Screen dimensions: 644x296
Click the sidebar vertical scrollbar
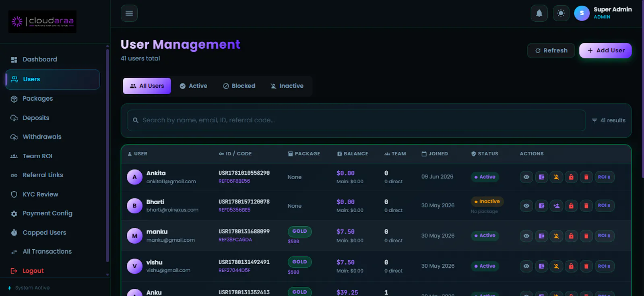point(107,155)
